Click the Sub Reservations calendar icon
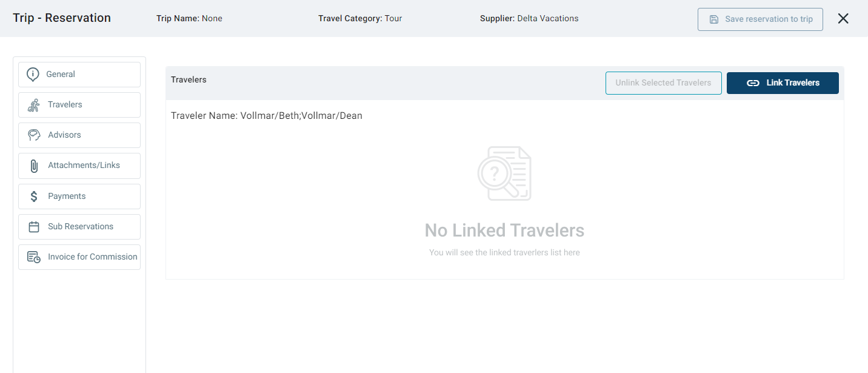This screenshot has height=373, width=868. 34,227
